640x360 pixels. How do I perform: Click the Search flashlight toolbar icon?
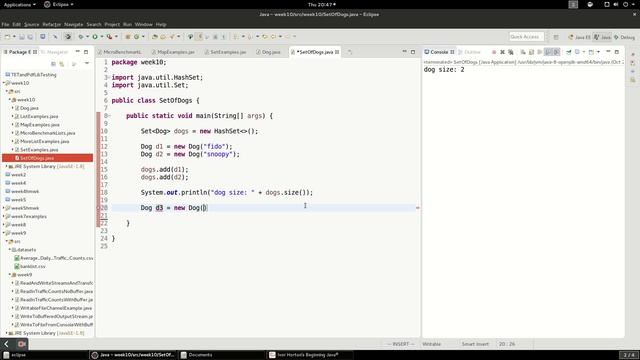172,37
